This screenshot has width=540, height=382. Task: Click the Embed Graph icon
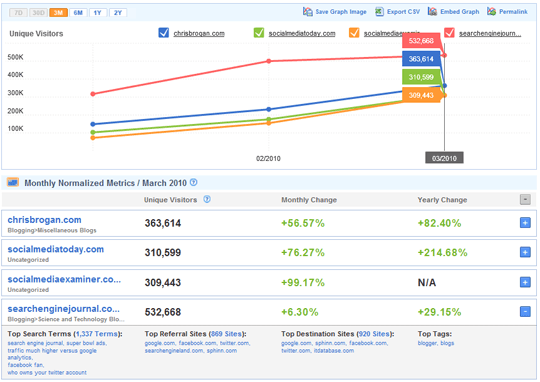[432, 12]
